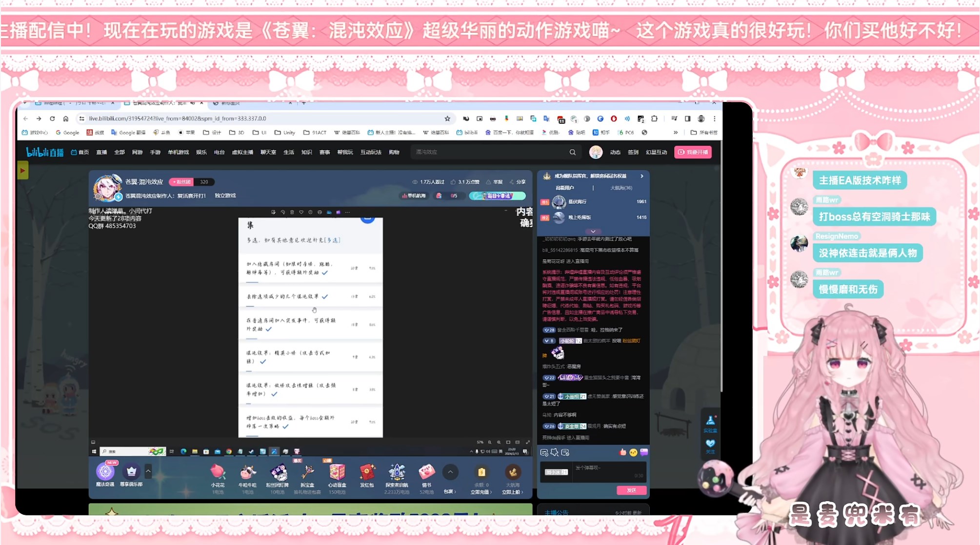Collapse the gift bar with round up-arrow
The height and width of the screenshot is (545, 980).
coord(450,472)
